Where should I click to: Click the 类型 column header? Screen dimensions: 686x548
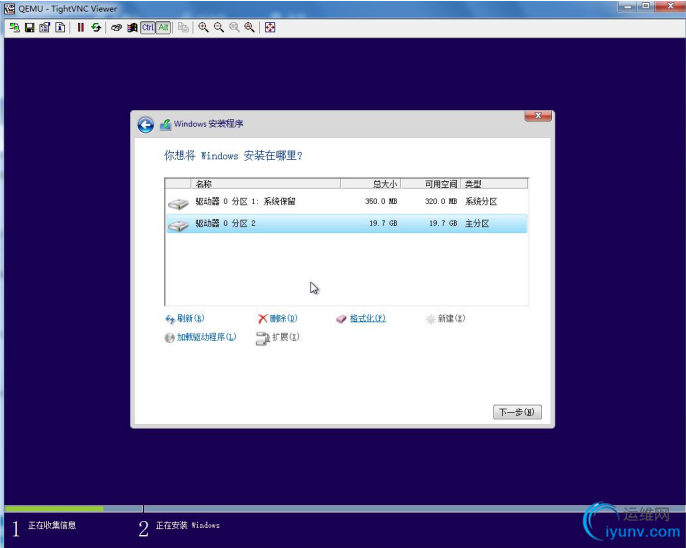(494, 184)
